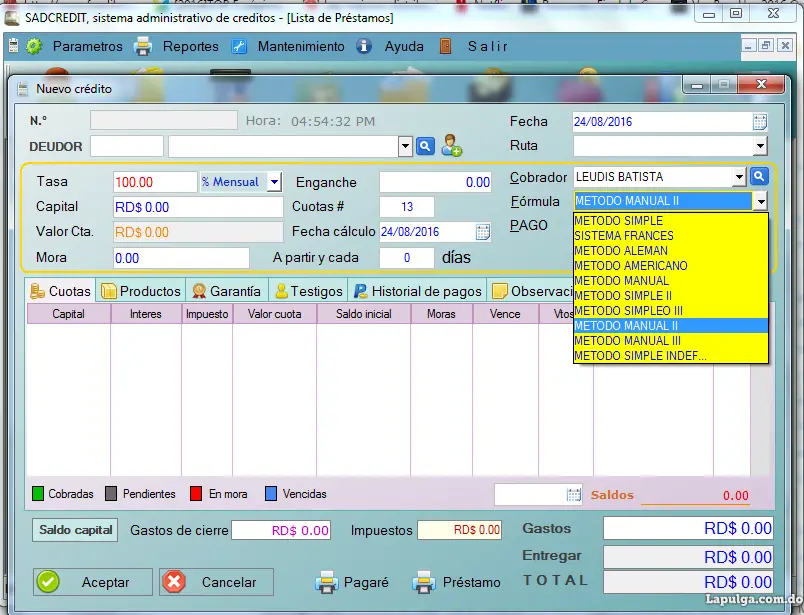Click the green gear Parametros icon
The image size is (804, 615).
(x=34, y=46)
